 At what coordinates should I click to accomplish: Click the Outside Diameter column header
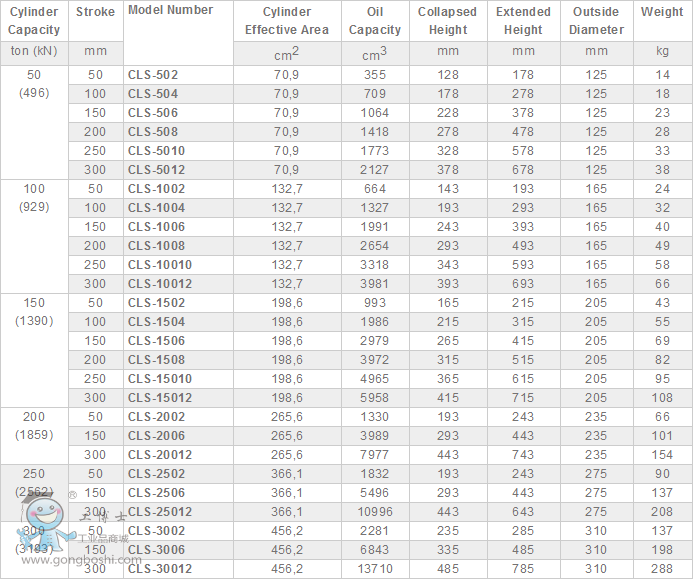tap(596, 21)
